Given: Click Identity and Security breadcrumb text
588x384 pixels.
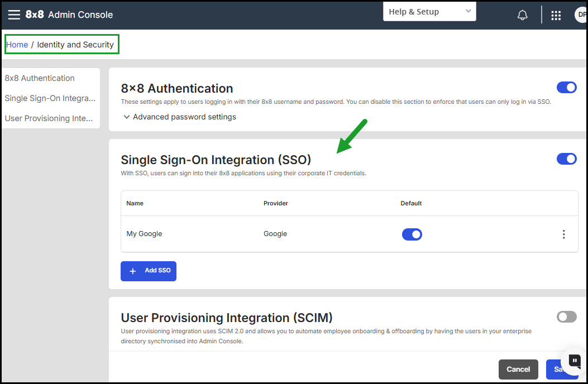Looking at the screenshot, I should tap(75, 45).
